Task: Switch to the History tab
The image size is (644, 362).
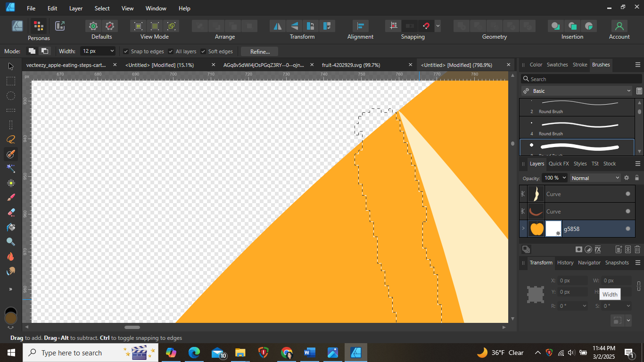Action: point(565,263)
